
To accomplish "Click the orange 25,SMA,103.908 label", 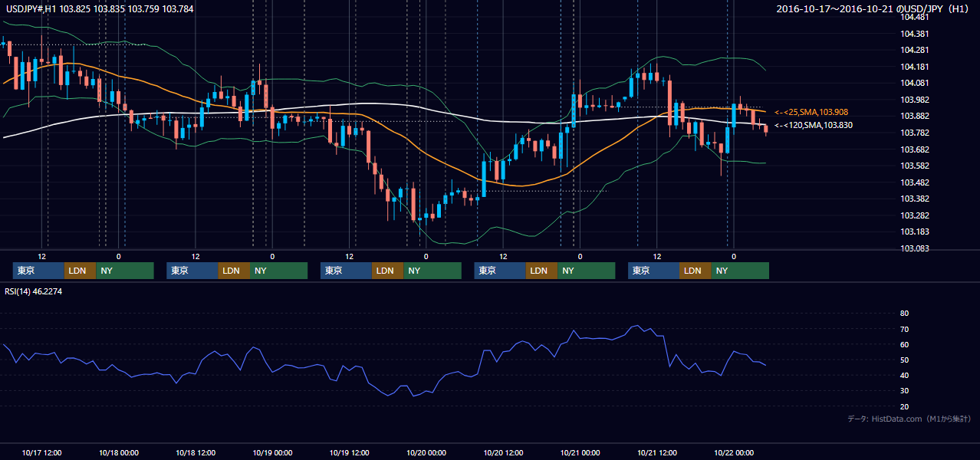I will (x=811, y=112).
